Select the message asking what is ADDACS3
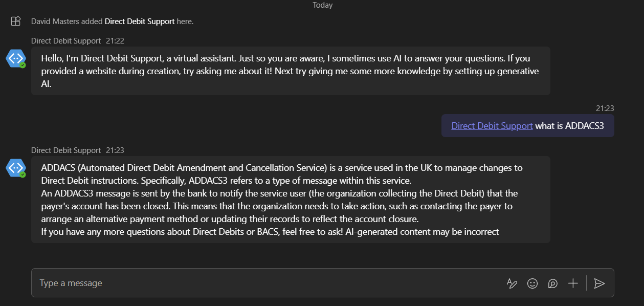This screenshot has height=306, width=644. click(527, 125)
